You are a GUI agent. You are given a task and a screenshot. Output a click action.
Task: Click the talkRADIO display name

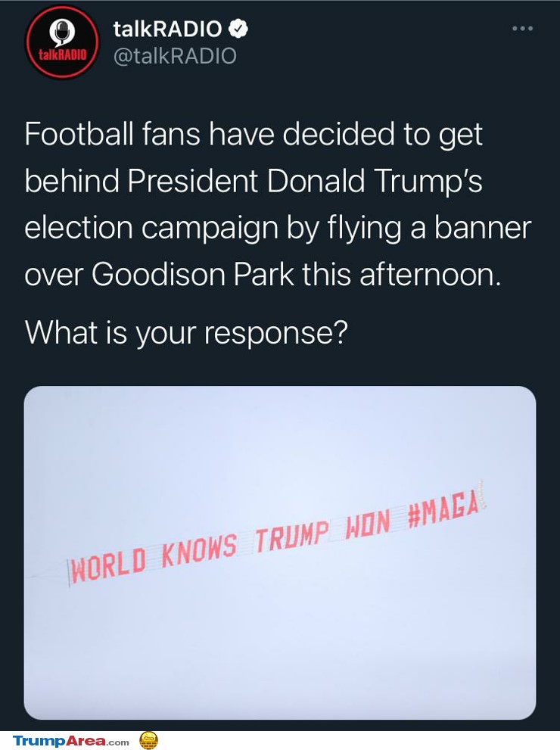click(167, 30)
